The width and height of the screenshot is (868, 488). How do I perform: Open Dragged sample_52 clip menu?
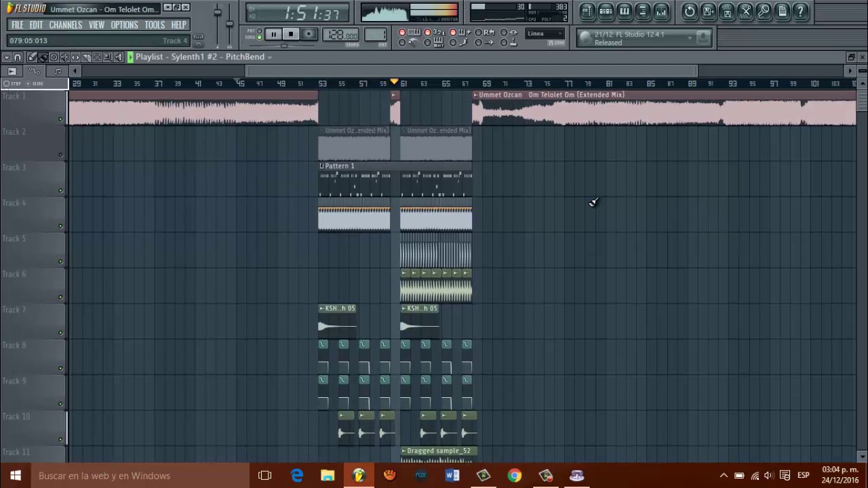click(x=403, y=451)
